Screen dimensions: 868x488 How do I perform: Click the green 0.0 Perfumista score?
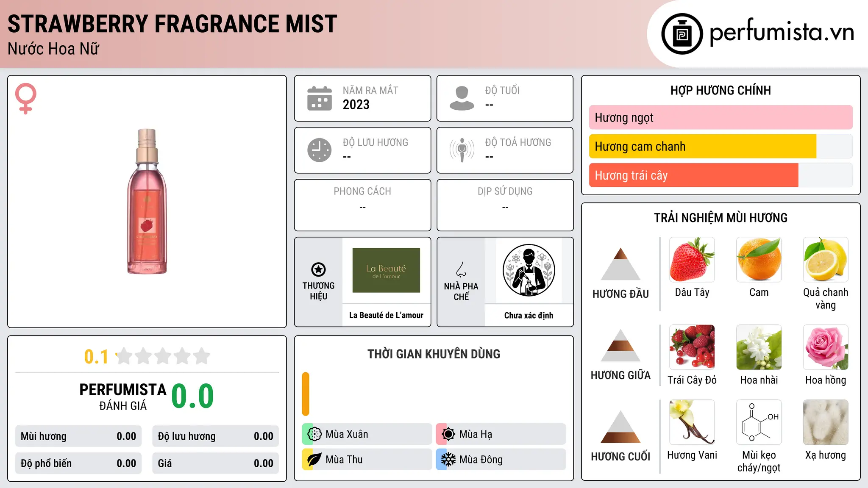tap(193, 396)
